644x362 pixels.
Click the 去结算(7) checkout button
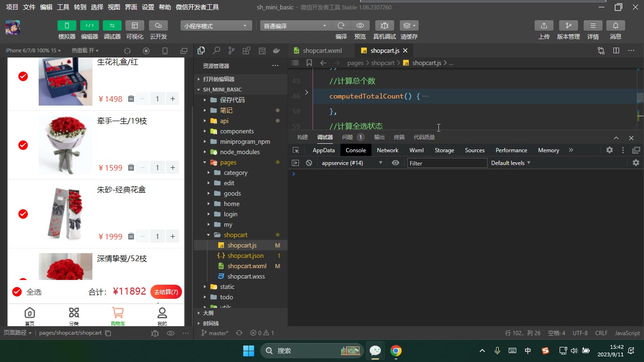(166, 292)
